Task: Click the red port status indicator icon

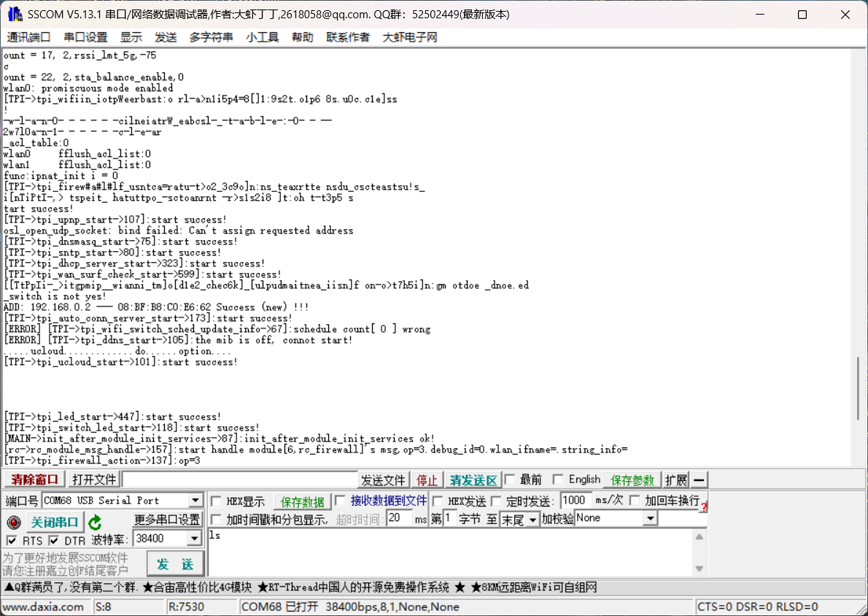Action: [13, 523]
